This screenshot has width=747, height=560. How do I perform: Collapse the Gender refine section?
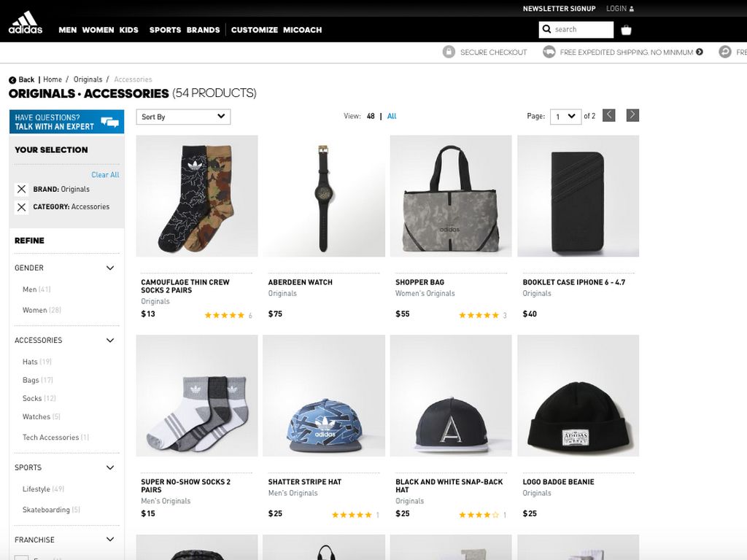click(x=110, y=268)
